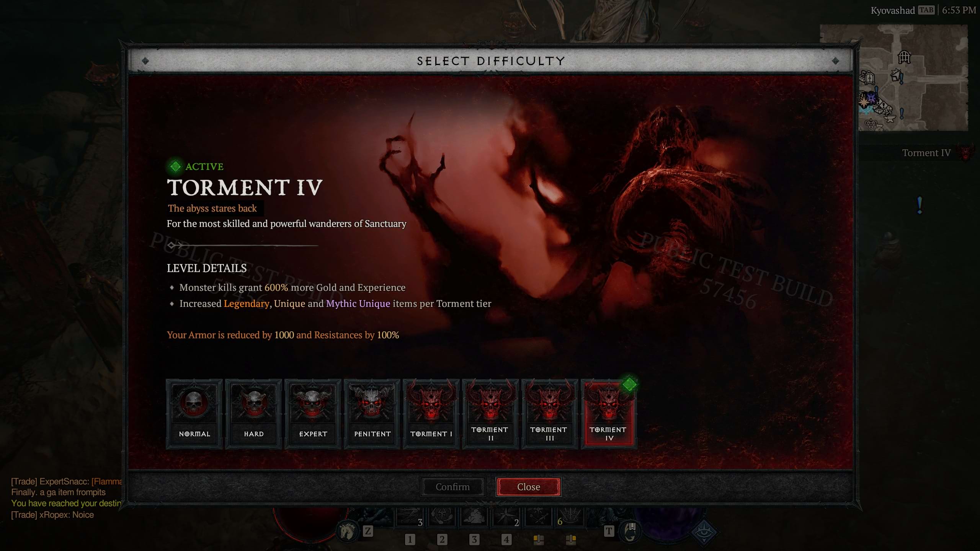The height and width of the screenshot is (551, 980).
Task: Click the red demon skull beside Torment IV label
Action: (966, 153)
